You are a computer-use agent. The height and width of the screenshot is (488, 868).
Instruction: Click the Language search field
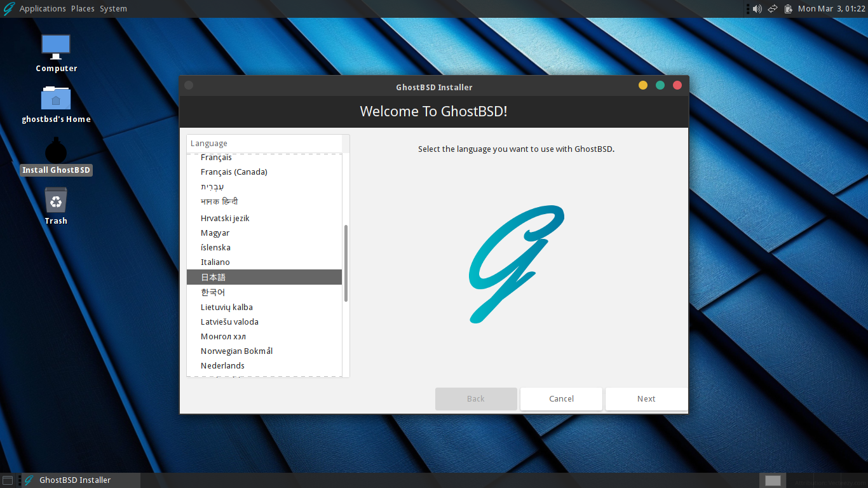(x=267, y=143)
